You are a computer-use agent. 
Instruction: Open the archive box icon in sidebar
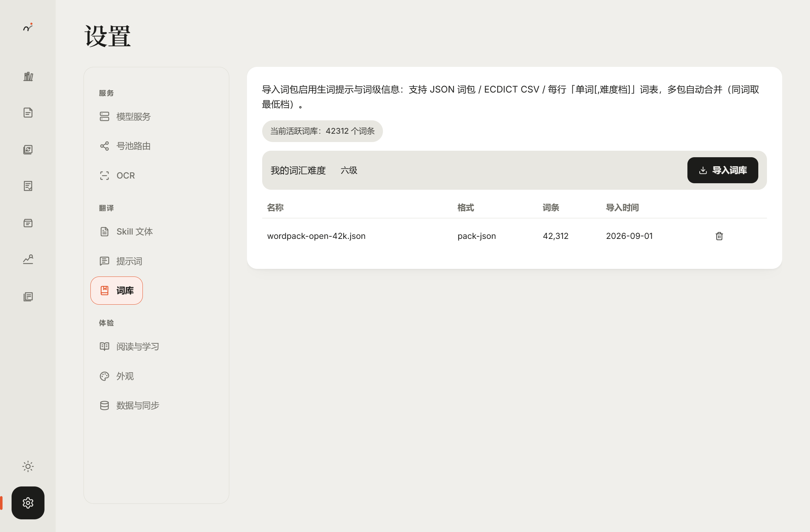click(28, 223)
